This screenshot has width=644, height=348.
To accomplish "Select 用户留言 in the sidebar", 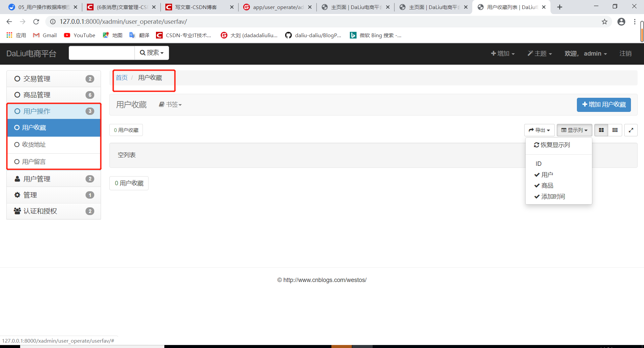I will (54, 162).
